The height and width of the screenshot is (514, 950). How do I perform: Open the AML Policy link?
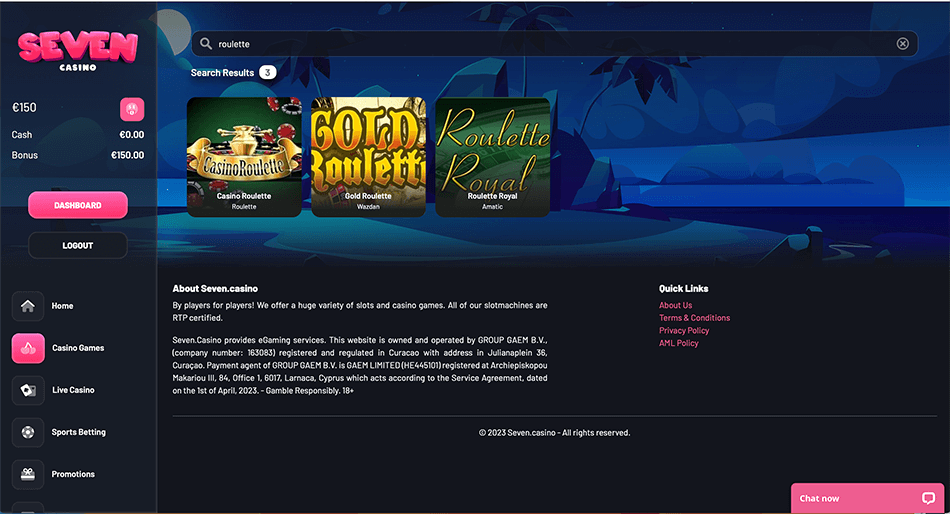click(x=679, y=343)
